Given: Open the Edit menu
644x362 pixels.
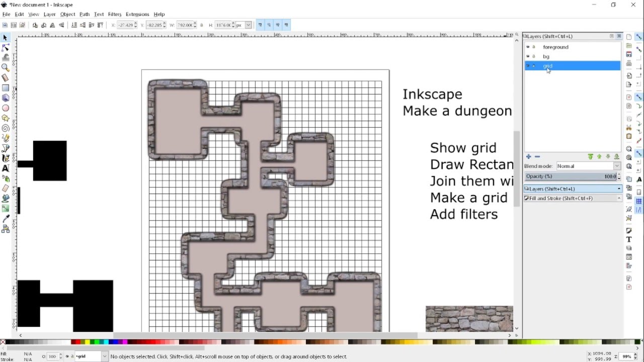Looking at the screenshot, I should coord(19,14).
